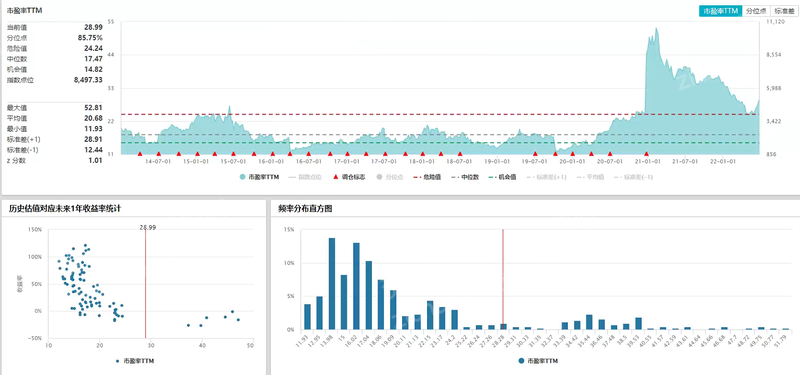Screen dimensions: 800x375
Task: Click the 标准差(+1) value 28.91
Action: coord(93,139)
